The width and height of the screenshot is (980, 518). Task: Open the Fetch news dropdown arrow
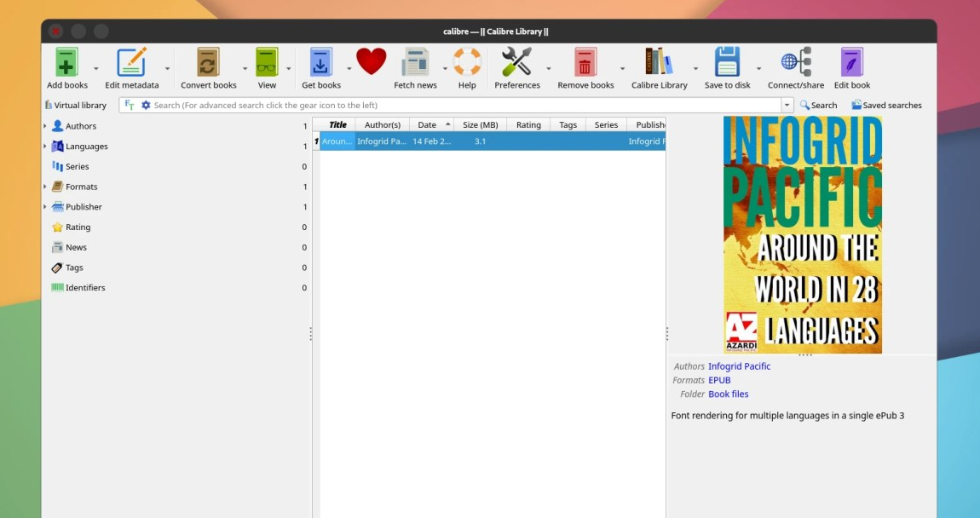444,69
